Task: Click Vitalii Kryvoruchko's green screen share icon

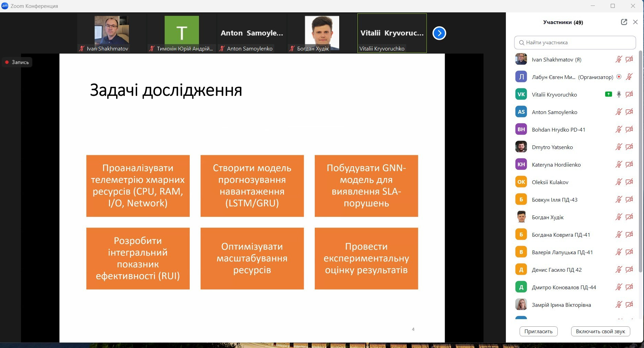Action: tap(608, 94)
